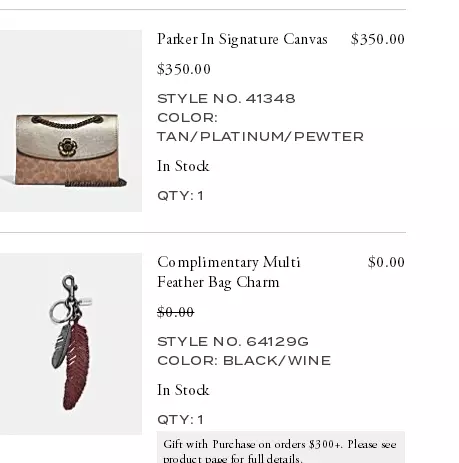This screenshot has width=459, height=463.
Task: Click QTY: 1 on the feather charm
Action: 180,420
